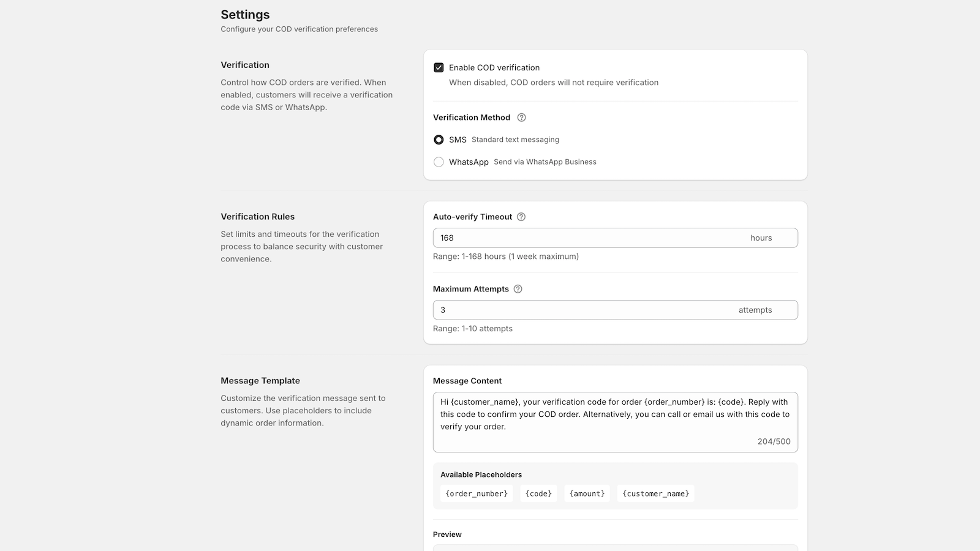Open the Maximum Attempts help tooltip

pos(518,288)
